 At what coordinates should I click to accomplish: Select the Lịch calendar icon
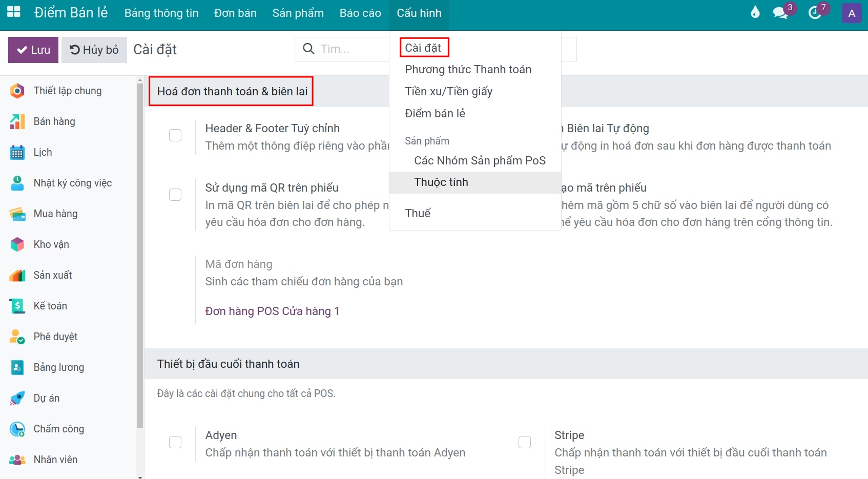click(17, 153)
